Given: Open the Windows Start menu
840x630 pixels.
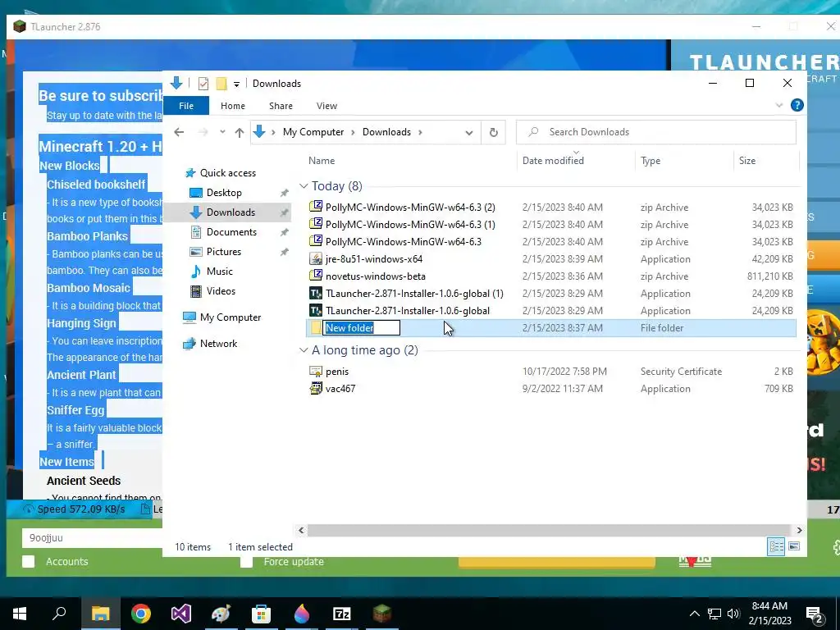Looking at the screenshot, I should point(20,614).
